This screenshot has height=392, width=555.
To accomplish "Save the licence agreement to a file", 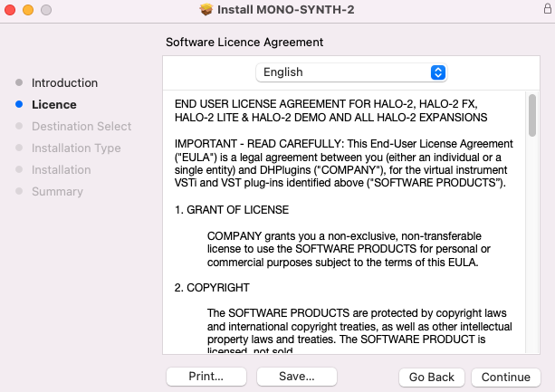I will (297, 376).
